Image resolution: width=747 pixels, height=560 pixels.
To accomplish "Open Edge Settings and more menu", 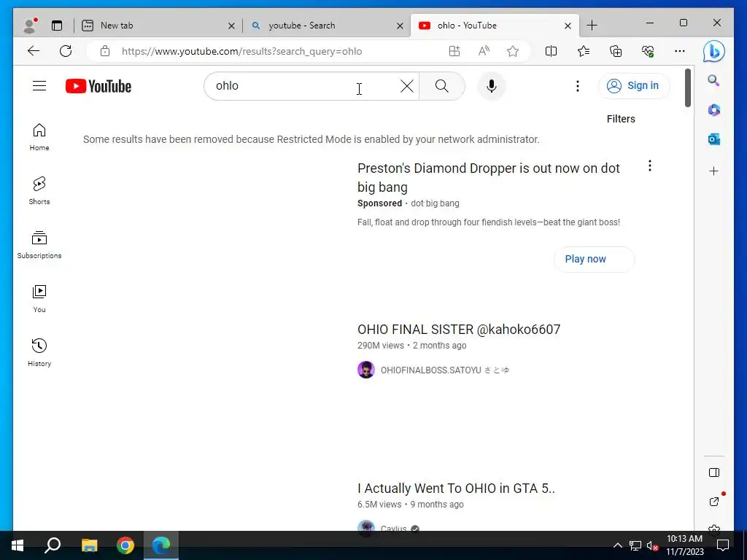I will click(x=680, y=51).
